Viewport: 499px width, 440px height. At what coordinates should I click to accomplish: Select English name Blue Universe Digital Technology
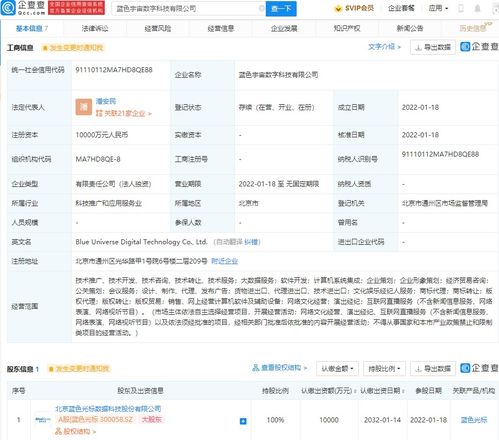[141, 242]
